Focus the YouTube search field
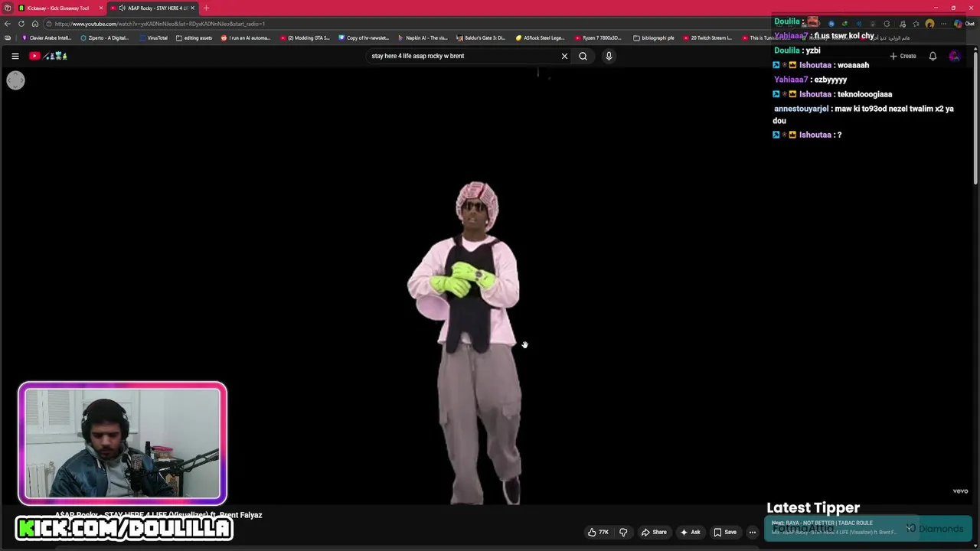Viewport: 980px width, 551px height. pos(463,56)
